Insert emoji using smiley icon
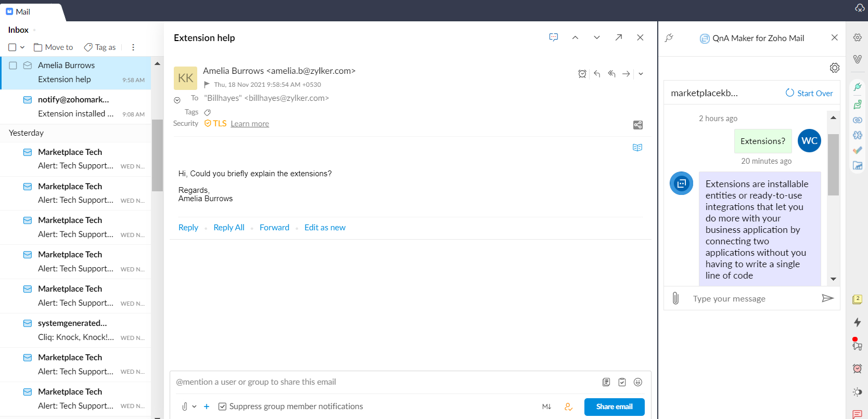This screenshot has width=868, height=419. tap(638, 382)
